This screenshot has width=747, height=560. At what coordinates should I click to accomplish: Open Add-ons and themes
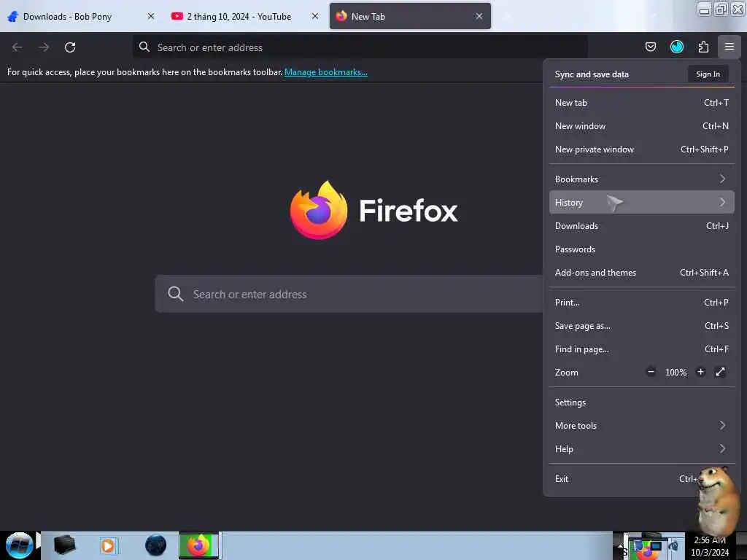coord(641,273)
